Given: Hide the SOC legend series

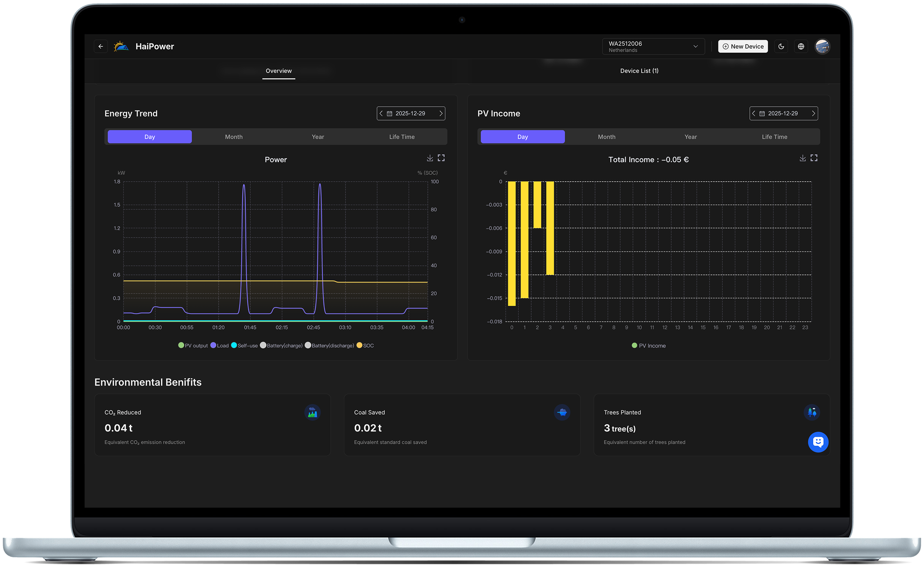Looking at the screenshot, I should pos(365,345).
